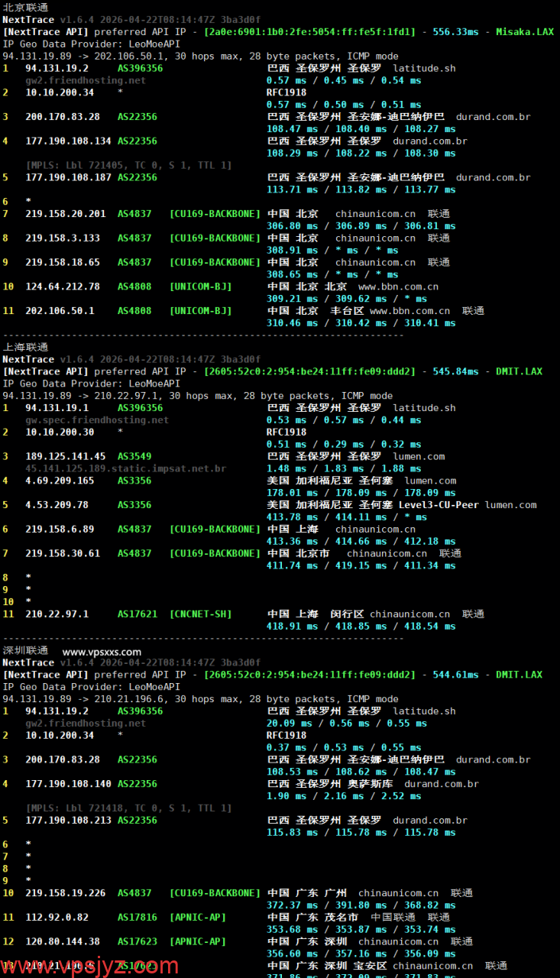560x978 pixels.
Task: Select hop IP 219.158.20.201
Action: pos(66,213)
